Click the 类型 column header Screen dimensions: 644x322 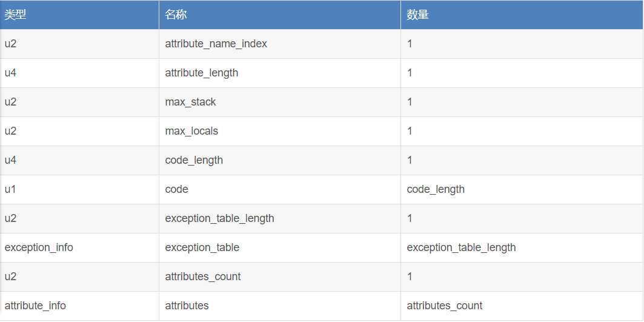pos(15,15)
